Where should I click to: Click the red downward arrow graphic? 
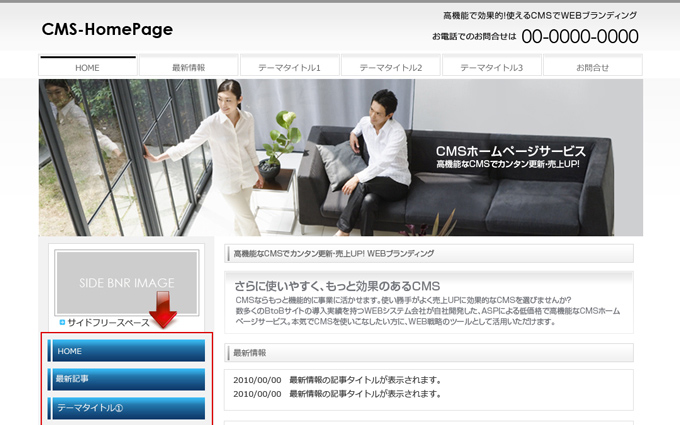(163, 309)
